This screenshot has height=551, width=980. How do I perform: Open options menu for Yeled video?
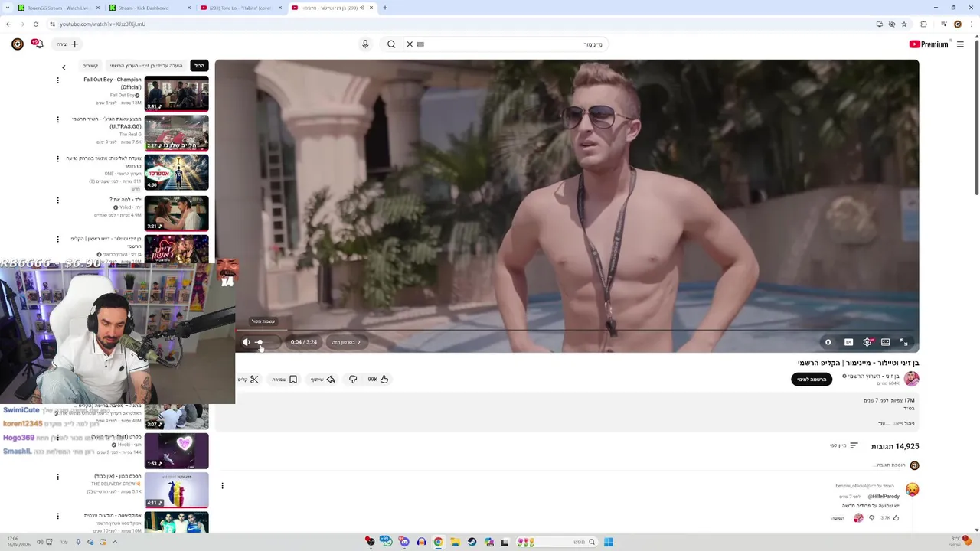[57, 201]
